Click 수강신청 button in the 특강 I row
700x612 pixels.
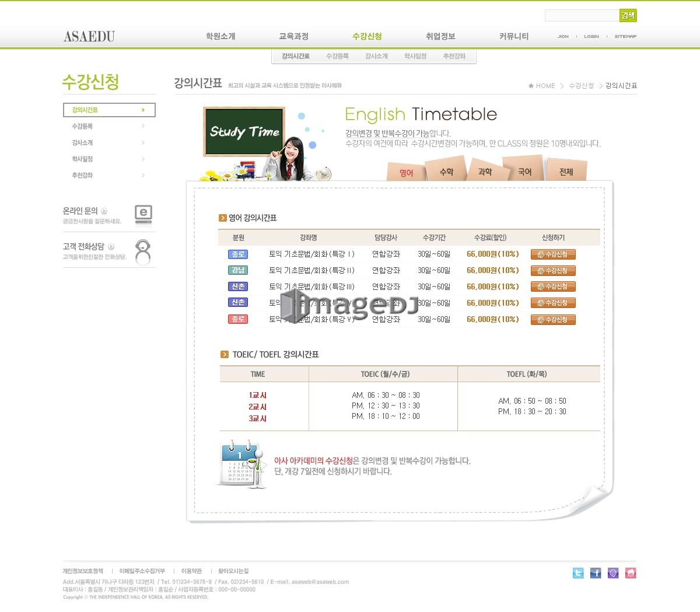tap(553, 254)
